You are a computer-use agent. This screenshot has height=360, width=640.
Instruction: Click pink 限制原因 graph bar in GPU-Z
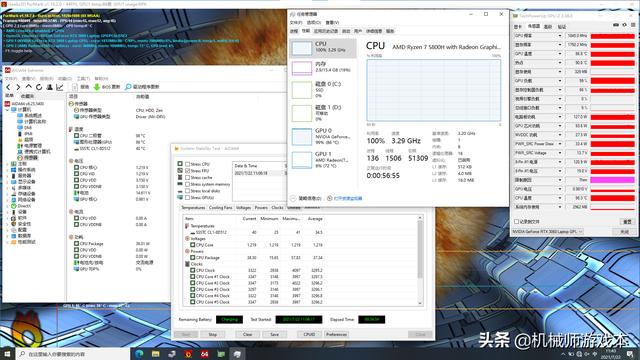(x=613, y=180)
